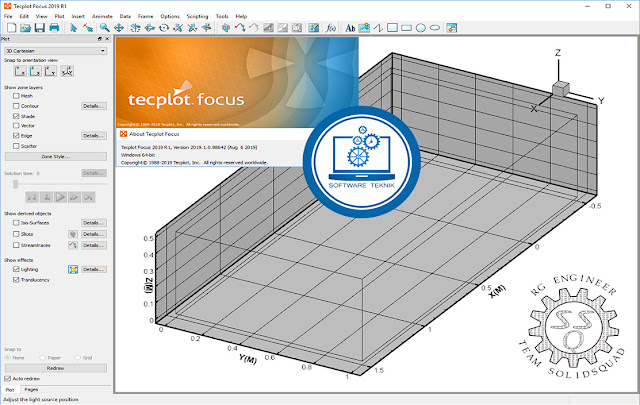Enable the Mesh zone layer
The width and height of the screenshot is (640, 405).
16,96
